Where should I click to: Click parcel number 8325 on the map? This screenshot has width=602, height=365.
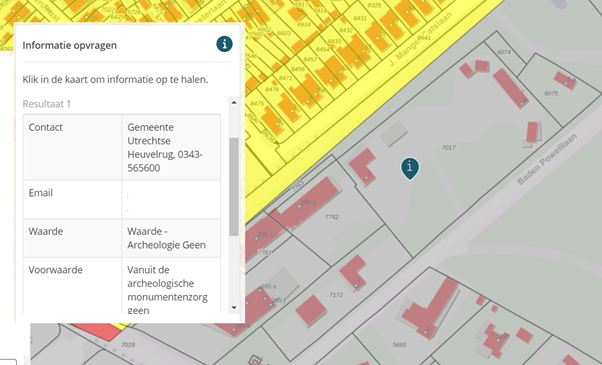pyautogui.click(x=374, y=5)
